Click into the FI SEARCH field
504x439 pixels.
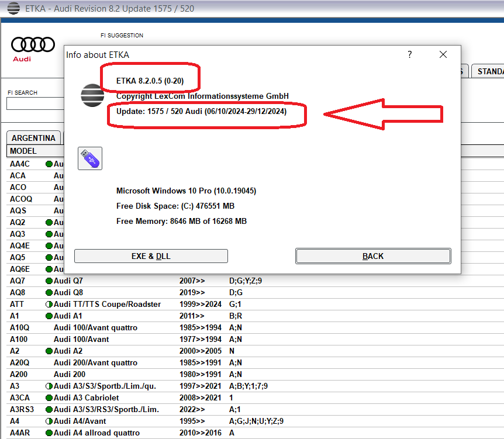(35, 103)
